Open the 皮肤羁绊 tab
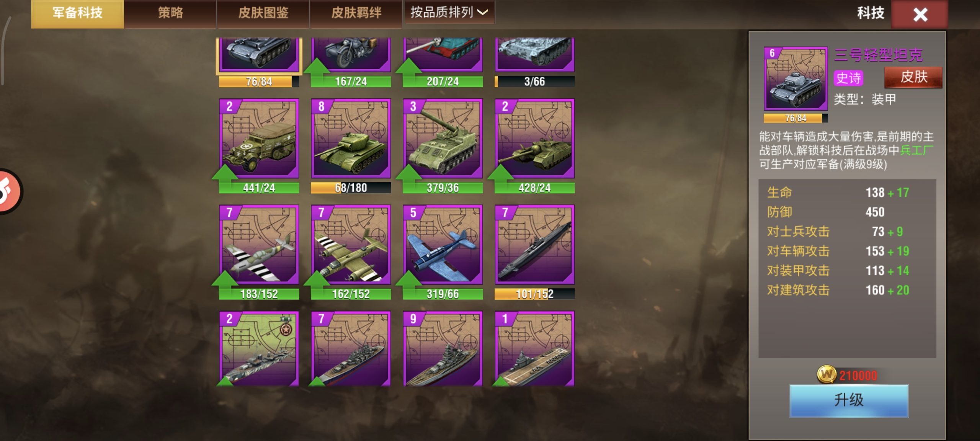Screen dimensions: 980x441 tap(356, 13)
